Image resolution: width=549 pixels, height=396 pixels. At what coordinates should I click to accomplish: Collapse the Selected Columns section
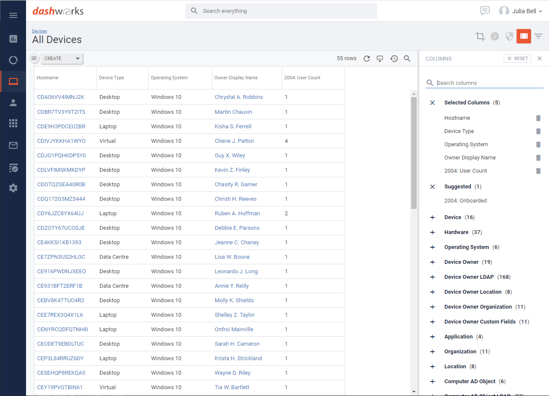(x=432, y=103)
